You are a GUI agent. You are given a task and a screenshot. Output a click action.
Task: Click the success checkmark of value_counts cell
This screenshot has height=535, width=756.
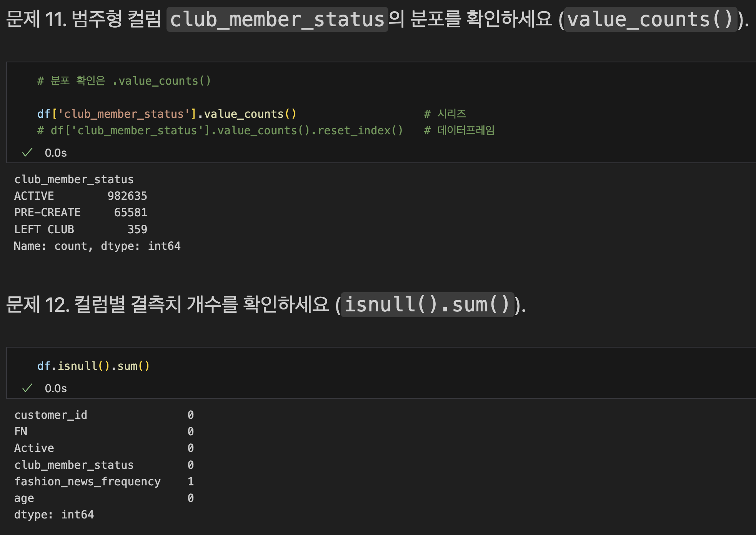pyautogui.click(x=27, y=153)
